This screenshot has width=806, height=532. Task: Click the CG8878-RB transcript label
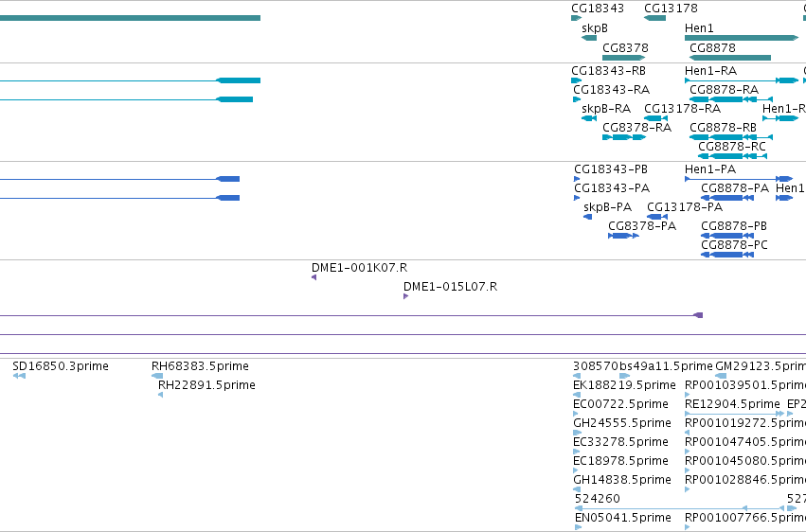pos(723,128)
